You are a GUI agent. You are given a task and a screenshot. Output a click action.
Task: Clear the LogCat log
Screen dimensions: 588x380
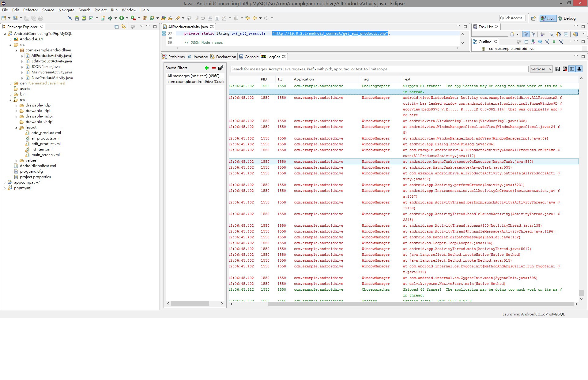point(565,69)
